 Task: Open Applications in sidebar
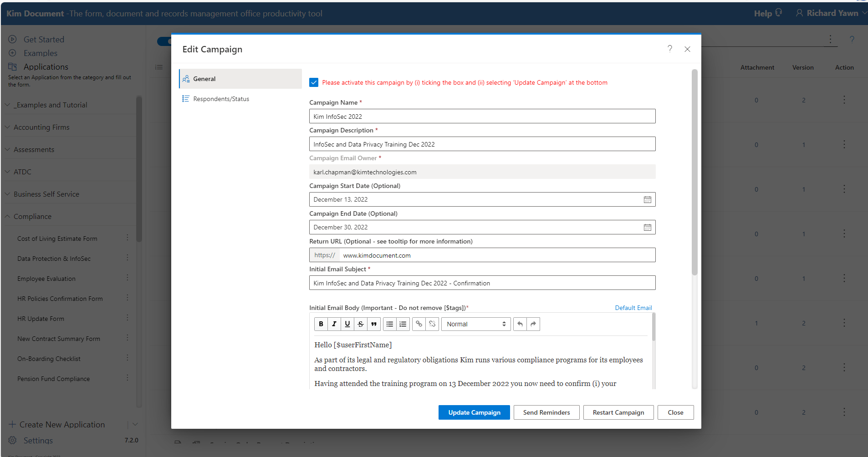click(x=46, y=67)
